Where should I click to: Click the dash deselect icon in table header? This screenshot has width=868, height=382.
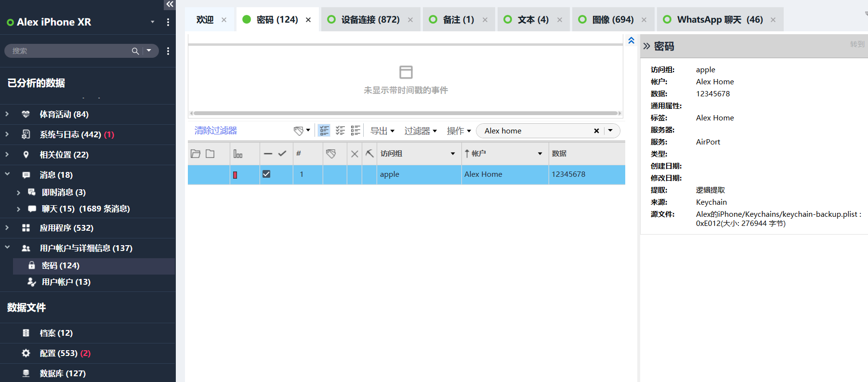pos(268,154)
